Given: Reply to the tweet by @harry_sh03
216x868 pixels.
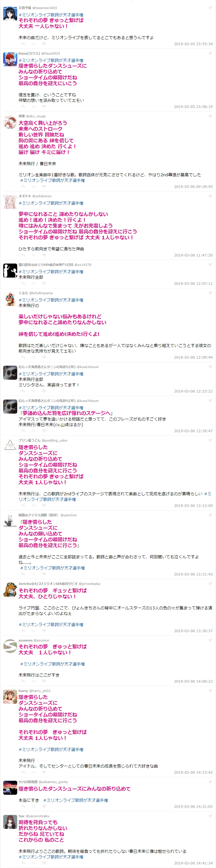Looking at the screenshot, I should click(23, 772).
